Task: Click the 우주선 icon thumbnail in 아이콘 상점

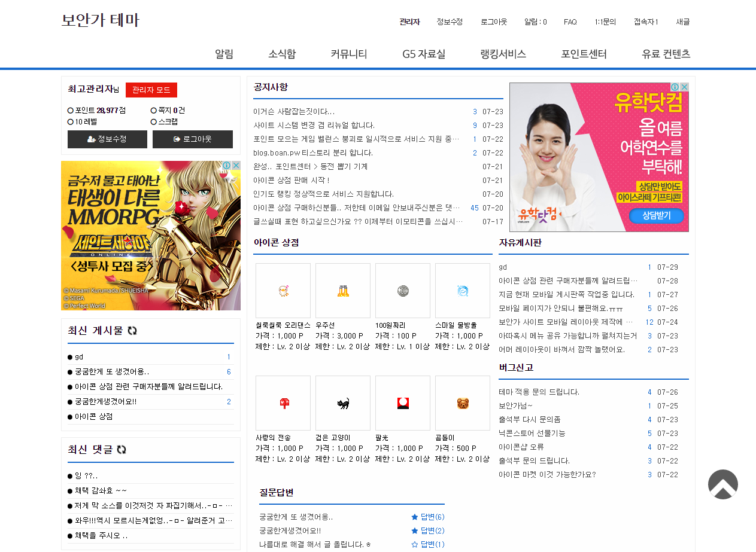Action: click(x=342, y=290)
